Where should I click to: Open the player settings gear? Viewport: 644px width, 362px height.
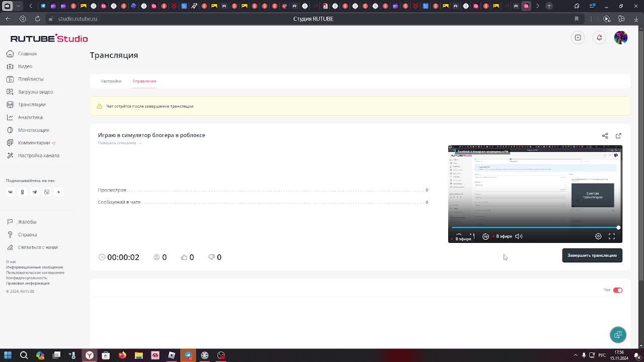coord(598,236)
